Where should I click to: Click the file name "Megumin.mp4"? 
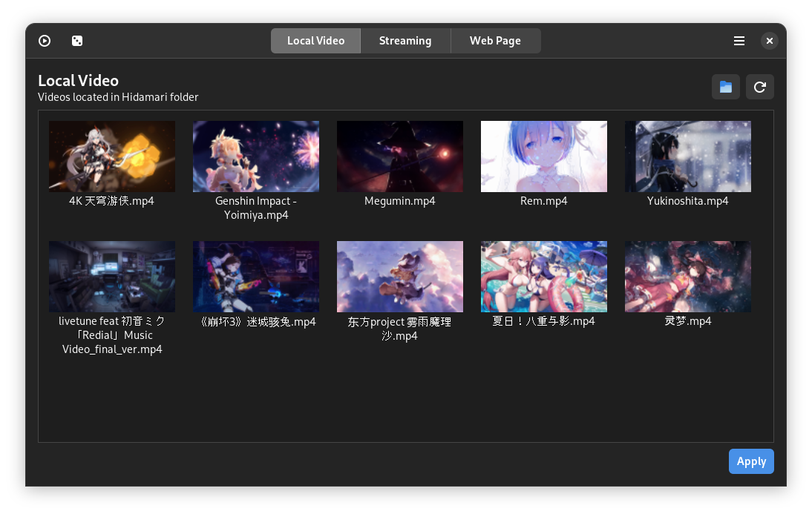[x=400, y=201]
